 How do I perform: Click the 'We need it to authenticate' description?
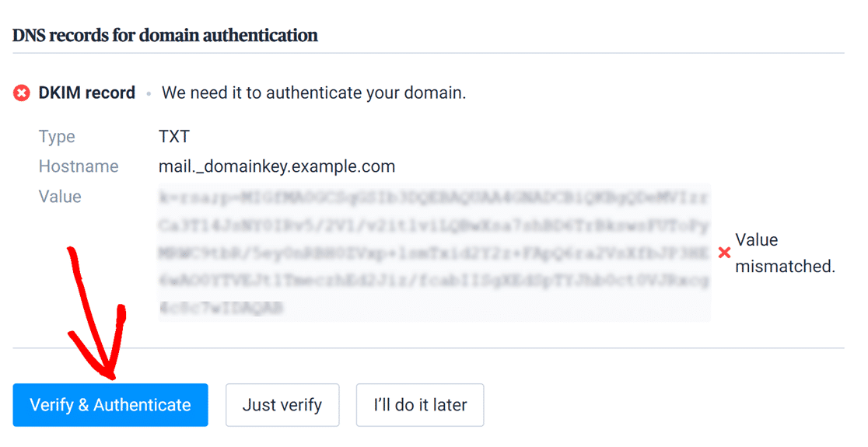(314, 93)
